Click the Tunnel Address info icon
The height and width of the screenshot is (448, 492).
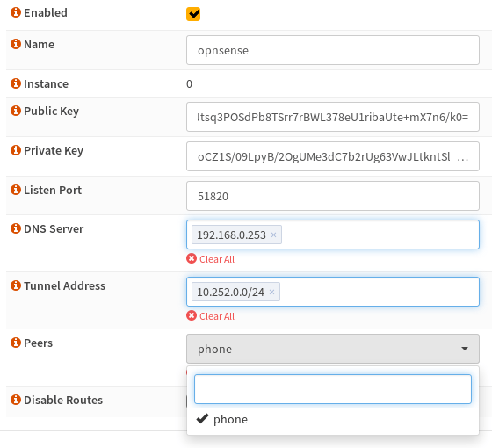point(16,285)
